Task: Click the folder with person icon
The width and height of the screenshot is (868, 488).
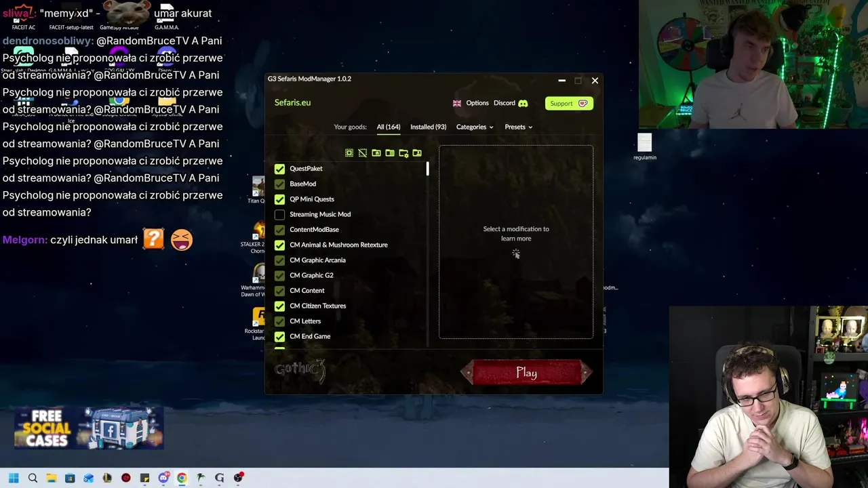Action: click(x=417, y=153)
